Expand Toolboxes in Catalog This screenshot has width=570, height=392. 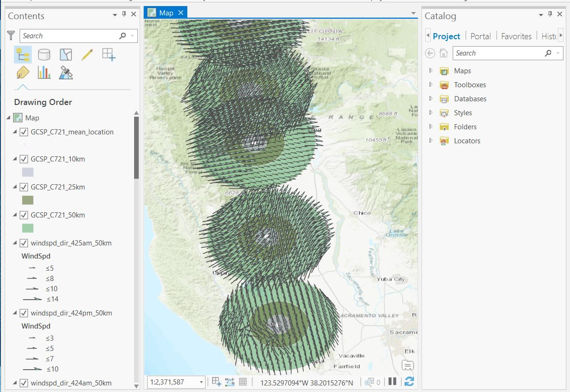(x=431, y=85)
